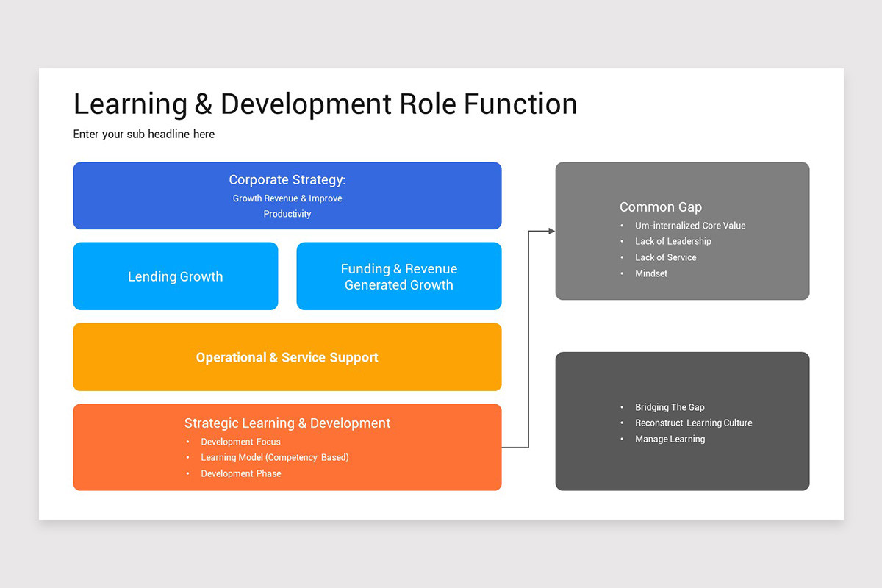Click the Lending Growth box
Viewport: 882px width, 588px height.
[x=175, y=276]
